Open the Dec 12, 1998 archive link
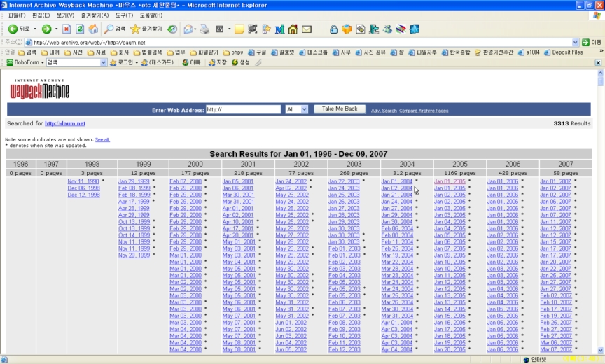 tap(84, 195)
